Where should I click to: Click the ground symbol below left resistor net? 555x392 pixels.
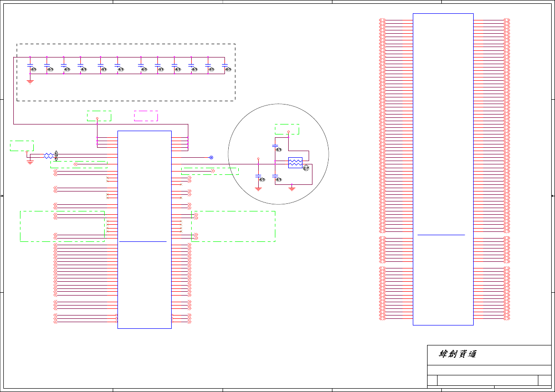tap(30, 162)
